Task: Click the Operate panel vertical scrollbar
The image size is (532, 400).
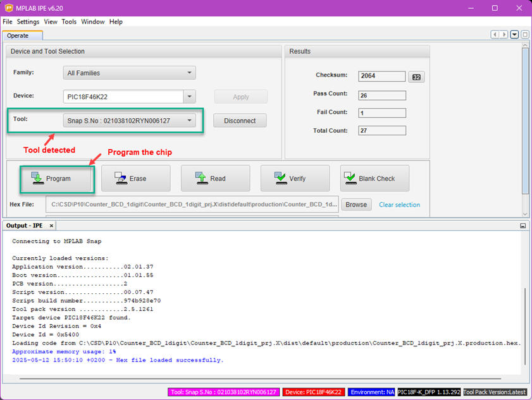Action: pos(525,122)
